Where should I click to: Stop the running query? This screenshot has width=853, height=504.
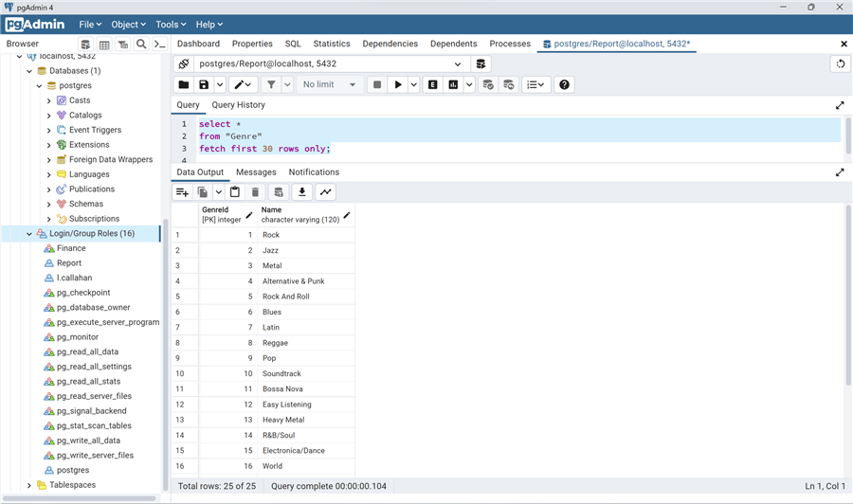(376, 84)
